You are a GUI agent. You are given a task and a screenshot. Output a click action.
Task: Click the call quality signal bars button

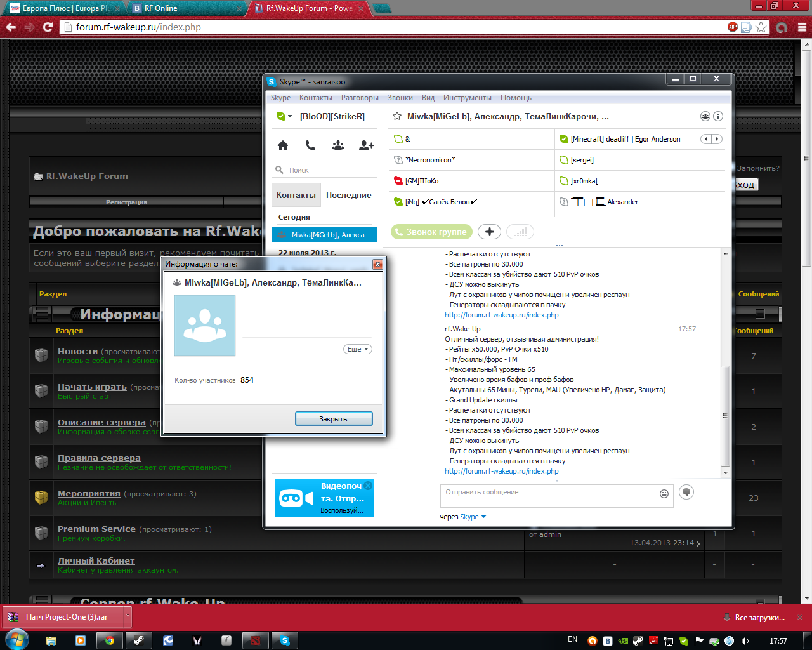pyautogui.click(x=520, y=232)
